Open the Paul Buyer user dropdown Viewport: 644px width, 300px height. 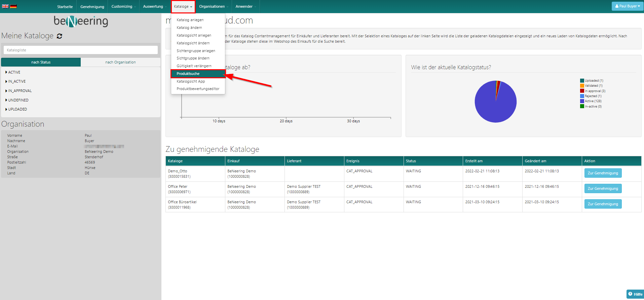click(x=627, y=6)
